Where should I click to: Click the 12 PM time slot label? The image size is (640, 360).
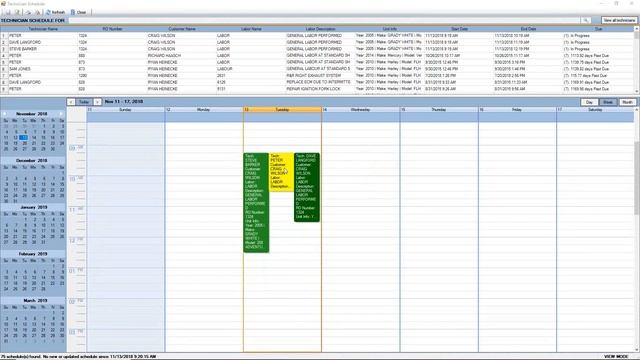coord(76,240)
